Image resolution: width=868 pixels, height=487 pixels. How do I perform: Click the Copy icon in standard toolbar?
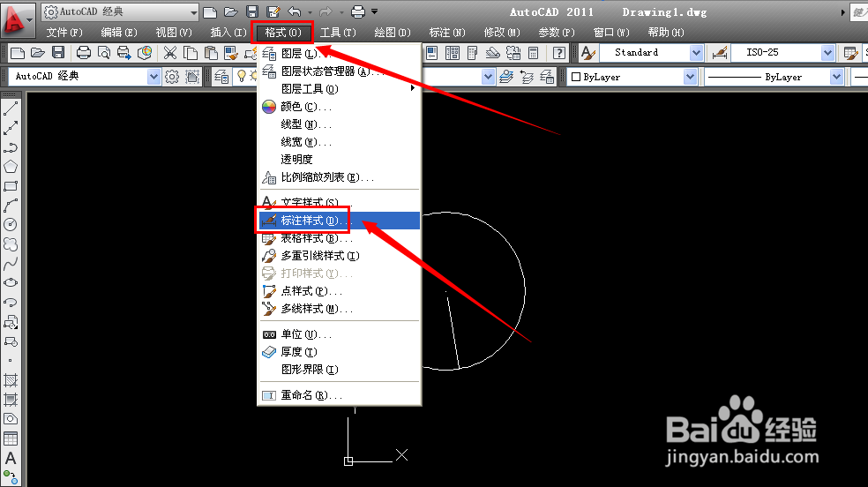tap(191, 53)
